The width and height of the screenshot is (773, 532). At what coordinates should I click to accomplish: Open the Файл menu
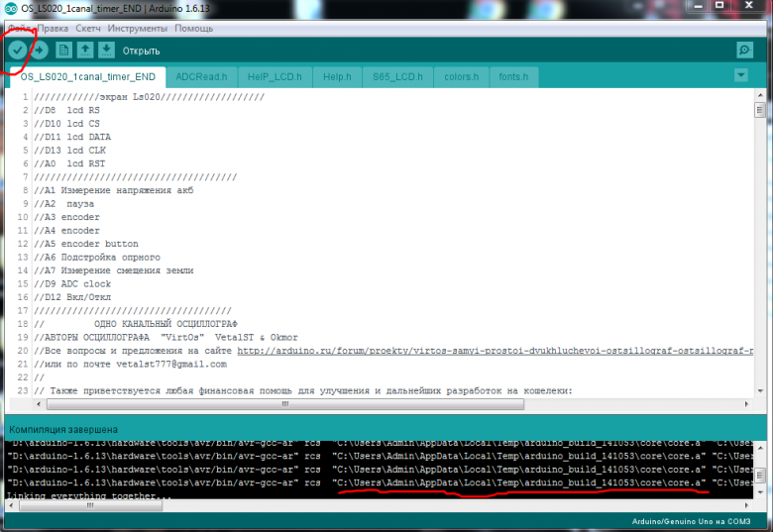click(20, 29)
